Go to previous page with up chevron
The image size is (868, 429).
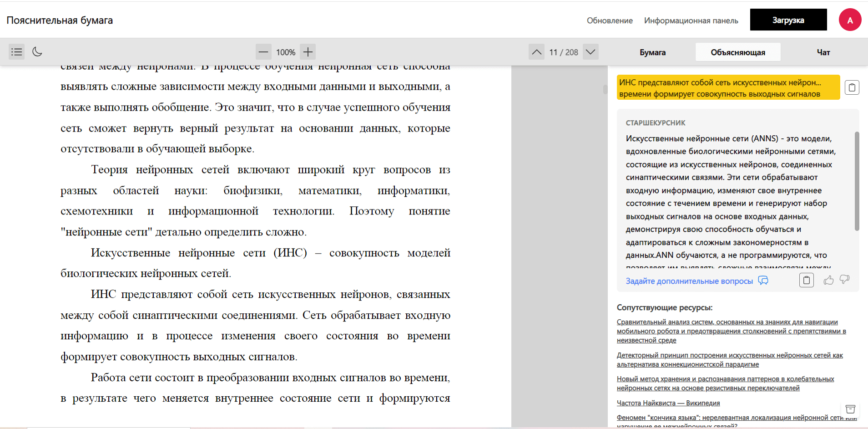pos(537,52)
